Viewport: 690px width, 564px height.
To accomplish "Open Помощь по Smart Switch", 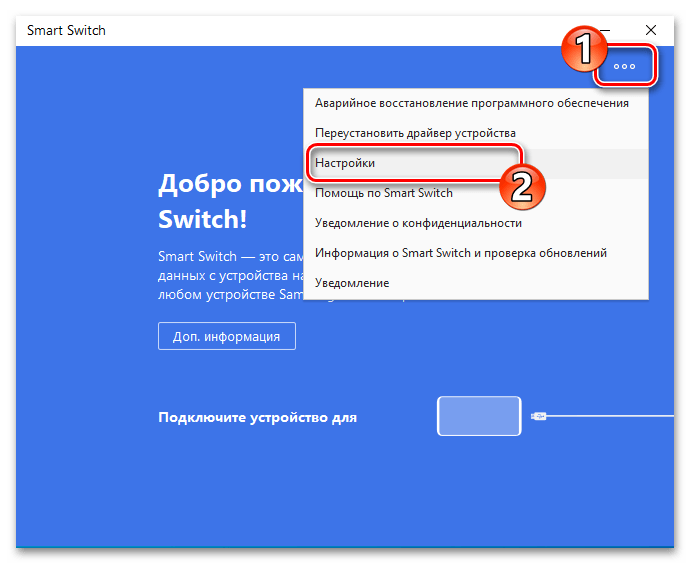I will coord(476,193).
